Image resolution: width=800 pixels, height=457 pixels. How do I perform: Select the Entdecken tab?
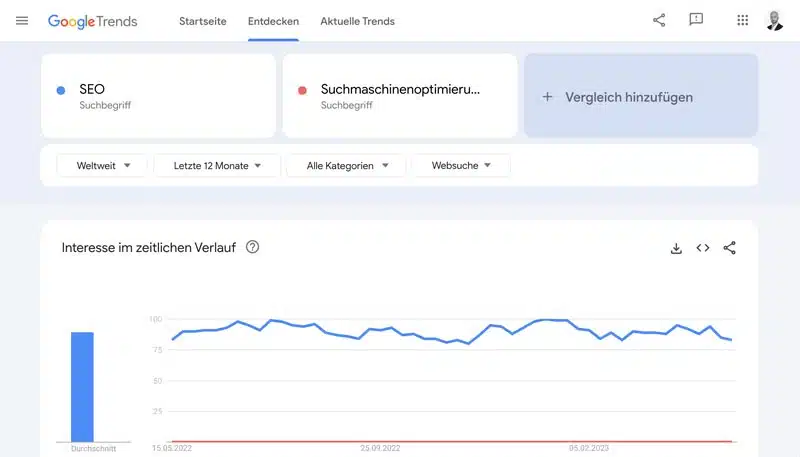coord(273,21)
